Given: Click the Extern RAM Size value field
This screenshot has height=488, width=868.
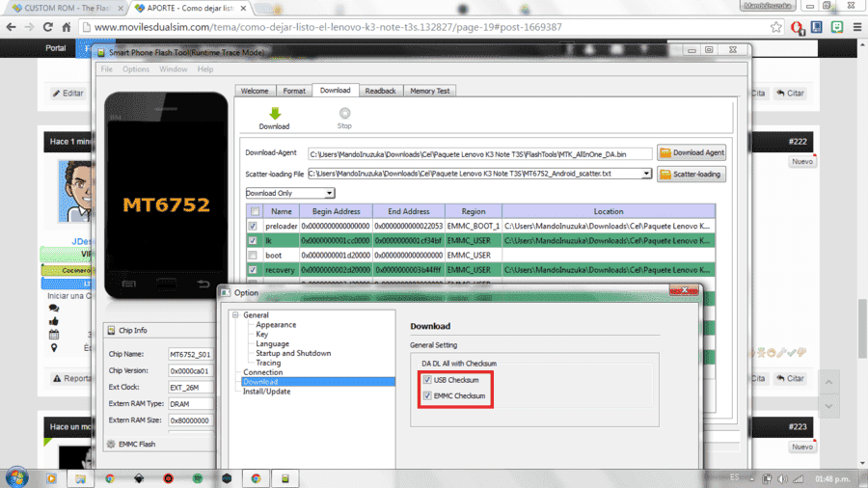Looking at the screenshot, I should tap(190, 420).
